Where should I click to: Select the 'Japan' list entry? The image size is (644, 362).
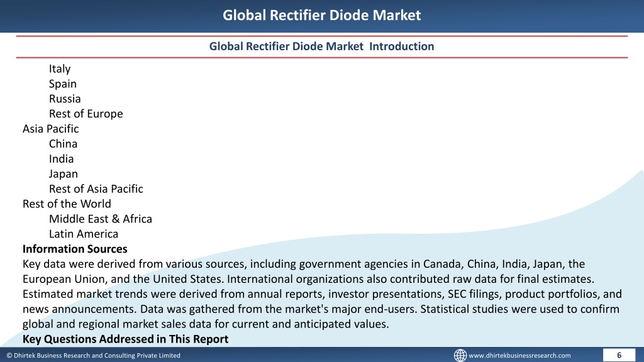click(x=64, y=174)
